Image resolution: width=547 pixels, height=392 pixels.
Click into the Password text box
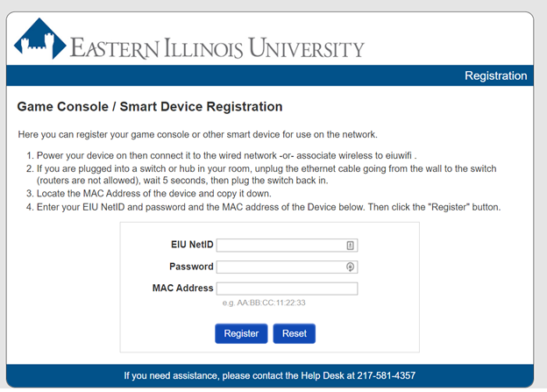click(281, 267)
